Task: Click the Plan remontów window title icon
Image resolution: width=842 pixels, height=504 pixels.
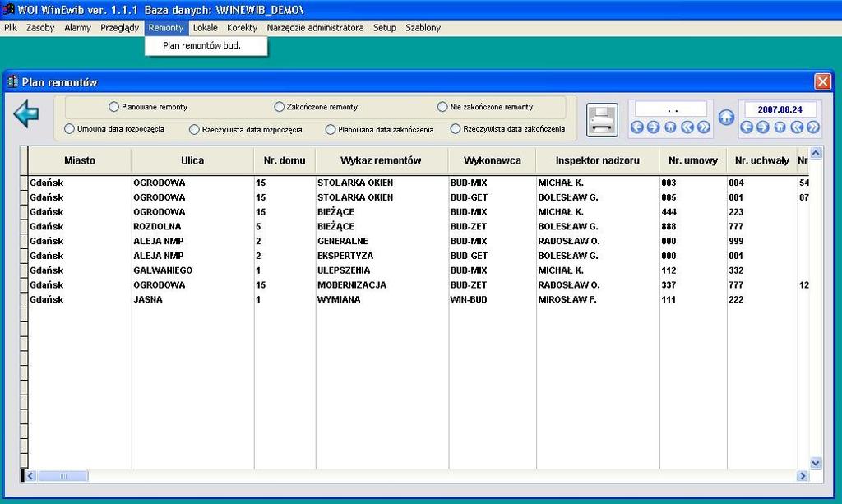Action: tap(13, 81)
